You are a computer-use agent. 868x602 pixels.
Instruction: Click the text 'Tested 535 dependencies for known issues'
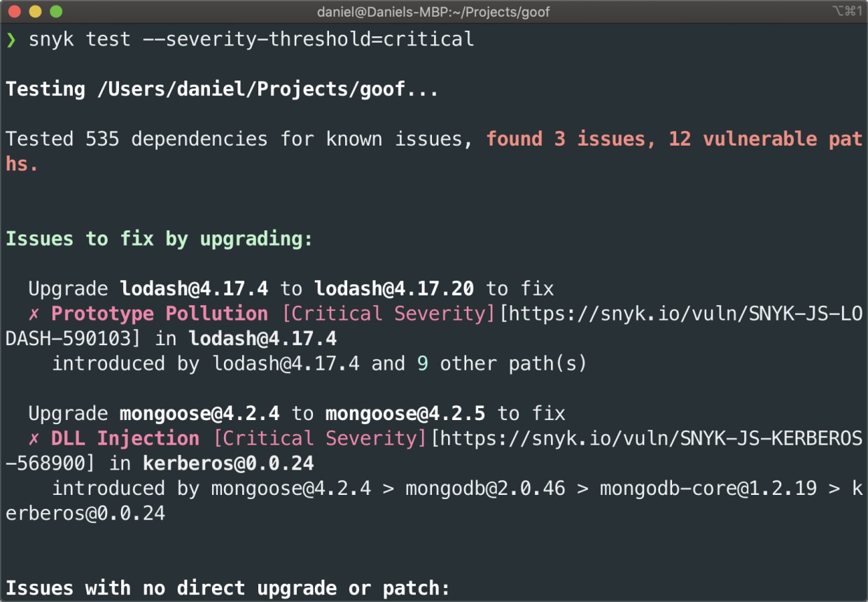click(x=234, y=139)
